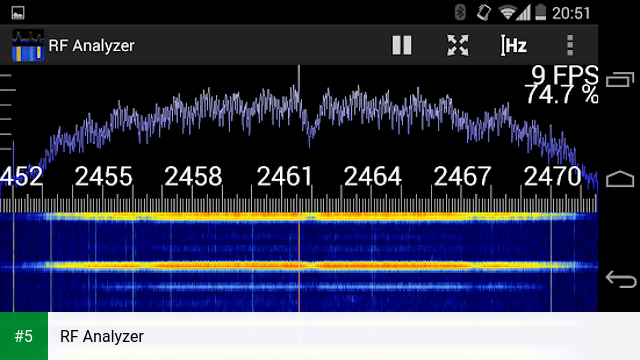Tap the autoscale arrows icon
Viewport: 640px width, 360px height.
pyautogui.click(x=458, y=45)
